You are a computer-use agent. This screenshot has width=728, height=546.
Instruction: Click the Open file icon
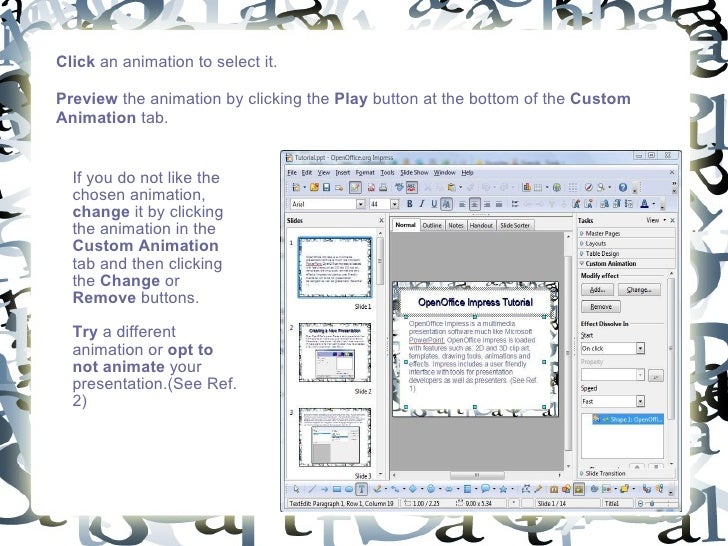[314, 188]
